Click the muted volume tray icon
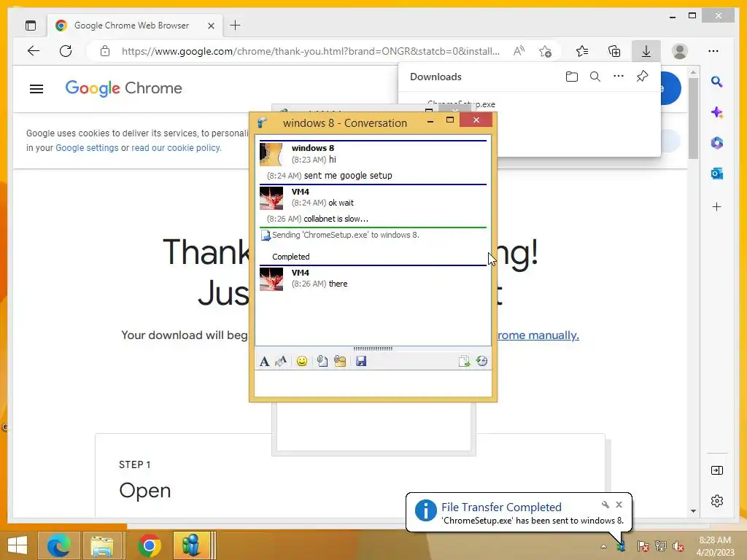 pos(678,546)
